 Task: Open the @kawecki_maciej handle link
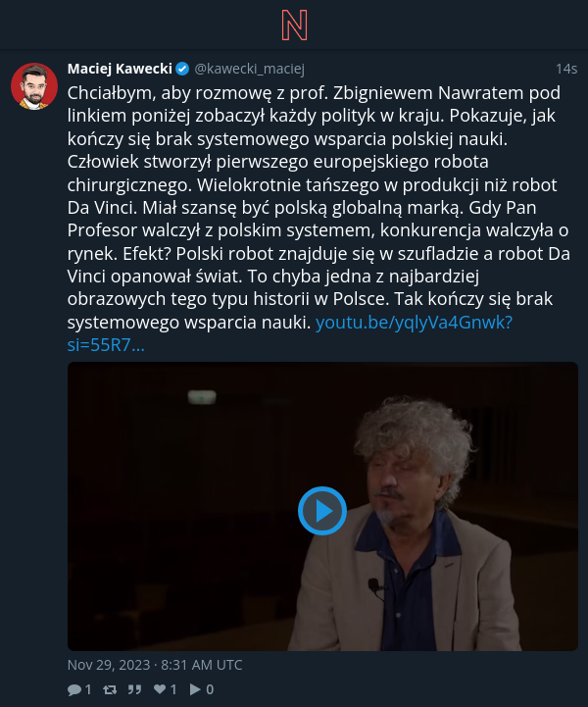pos(249,69)
